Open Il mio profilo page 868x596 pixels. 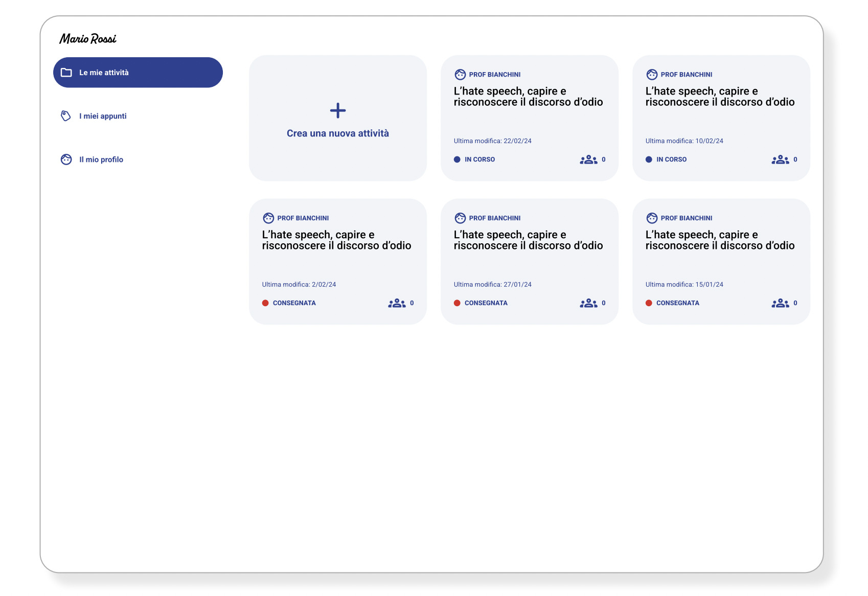tap(101, 159)
